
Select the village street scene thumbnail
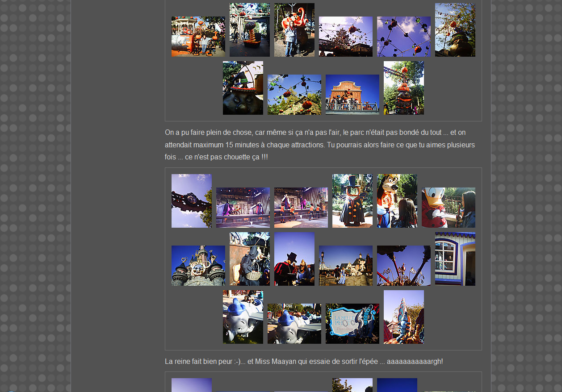pos(345,266)
